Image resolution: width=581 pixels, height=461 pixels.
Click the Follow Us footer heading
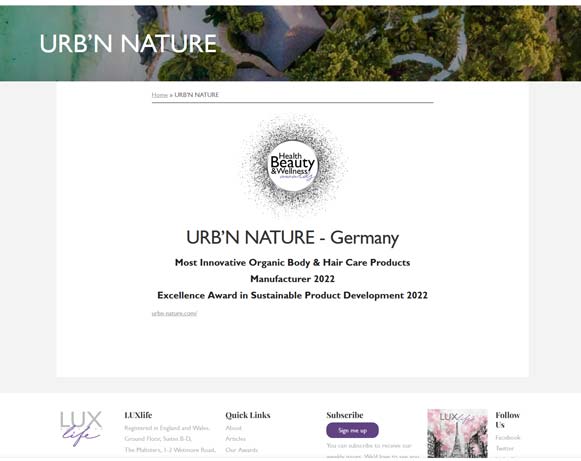pyautogui.click(x=507, y=420)
